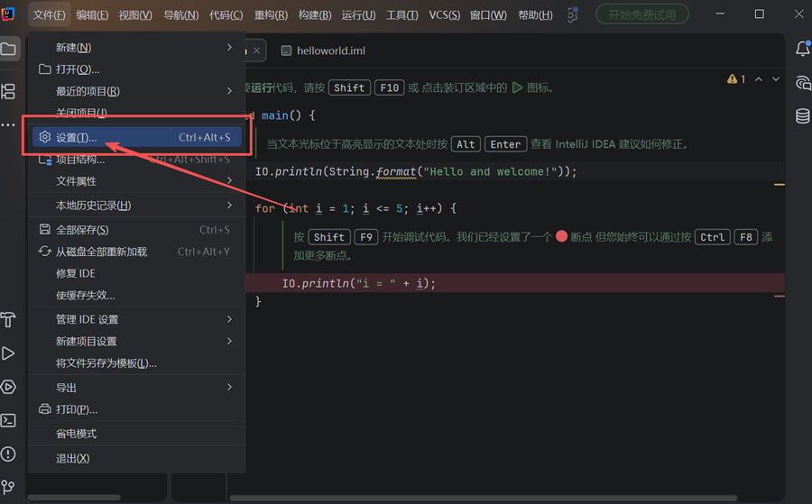
Task: Open the Terminal tool window icon
Action: [8, 420]
